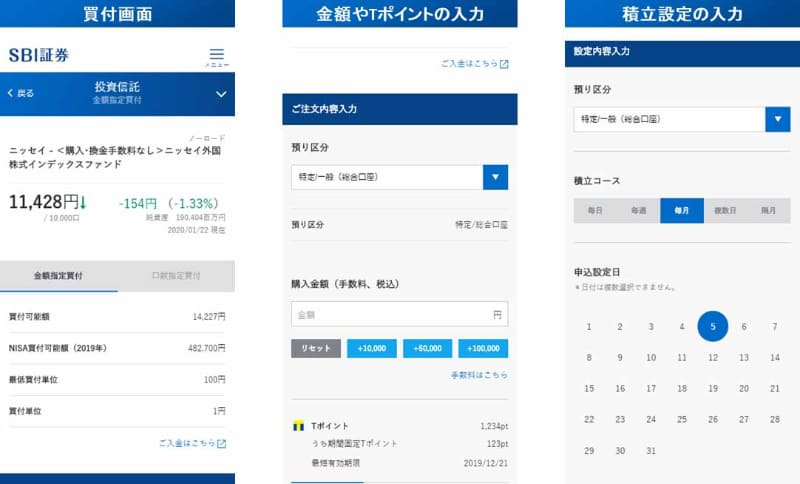The height and width of the screenshot is (484, 800).
Task: Pick day 31 on the calendar
Action: coord(651,450)
